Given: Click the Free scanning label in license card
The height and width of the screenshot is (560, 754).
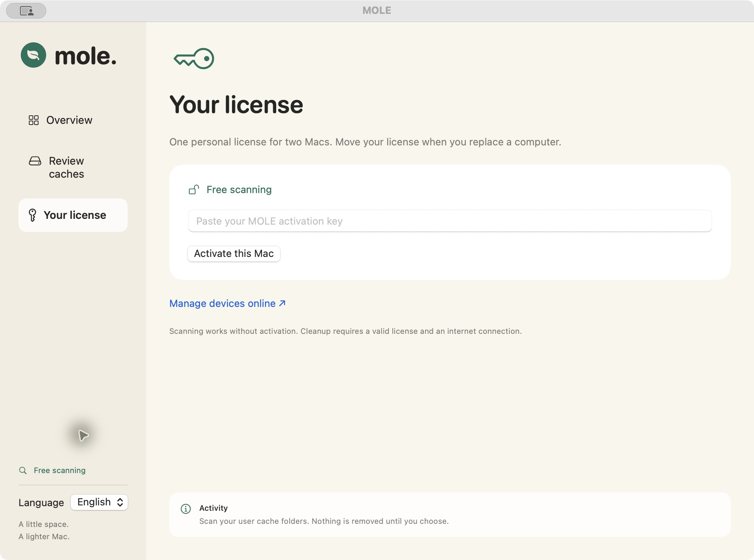Looking at the screenshot, I should (239, 190).
